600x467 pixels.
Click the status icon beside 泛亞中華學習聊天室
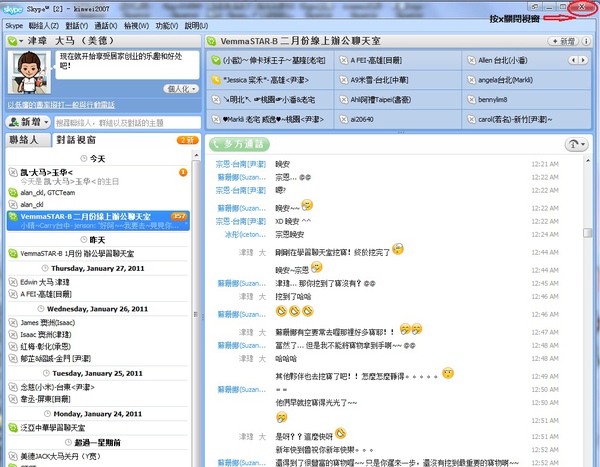pos(13,428)
